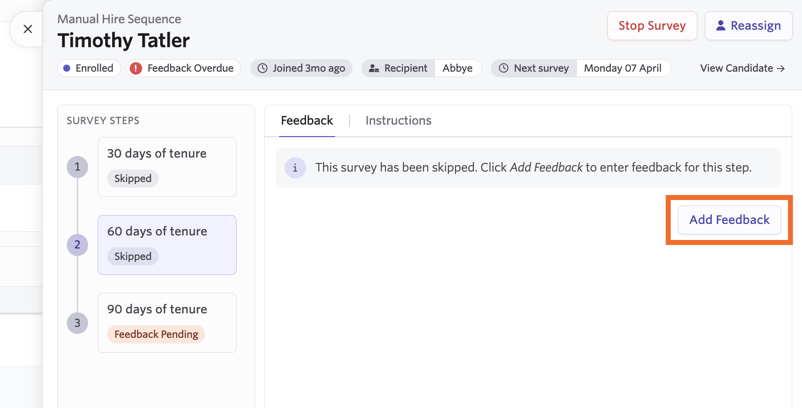This screenshot has height=408, width=802.
Task: Click the Stop Survey button
Action: 652,26
